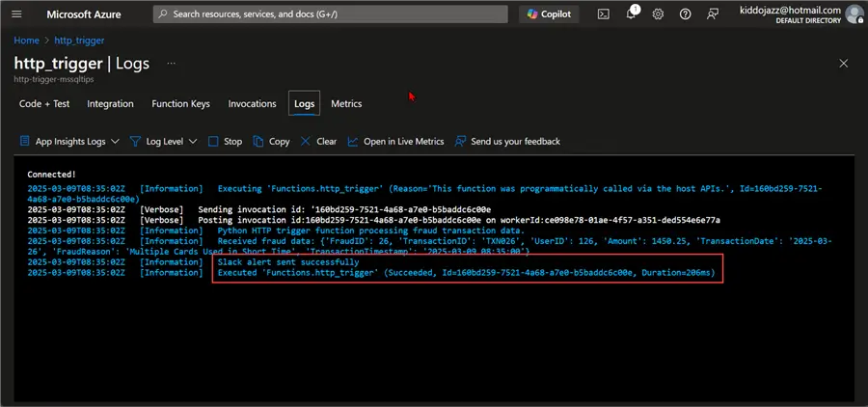Screen dimensions: 868x407
Task: Navigate to Home breadcrumb
Action: 27,41
